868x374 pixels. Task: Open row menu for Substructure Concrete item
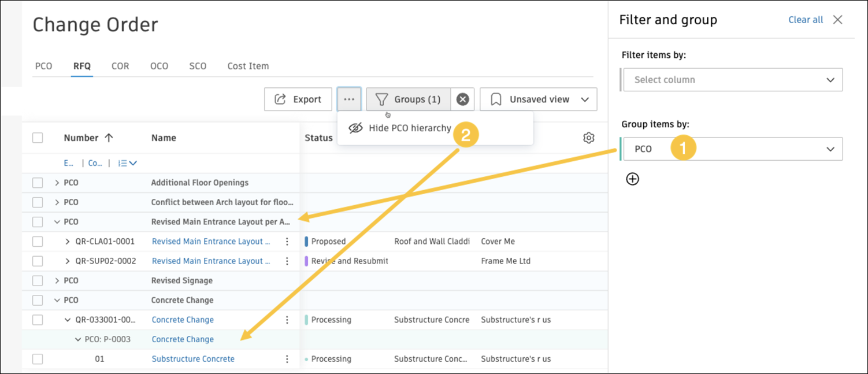click(x=287, y=359)
